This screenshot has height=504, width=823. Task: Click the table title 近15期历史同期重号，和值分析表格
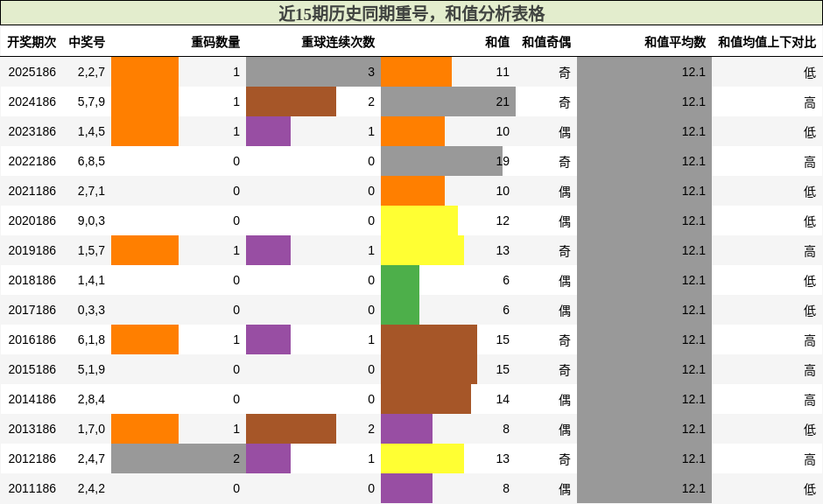click(x=411, y=13)
